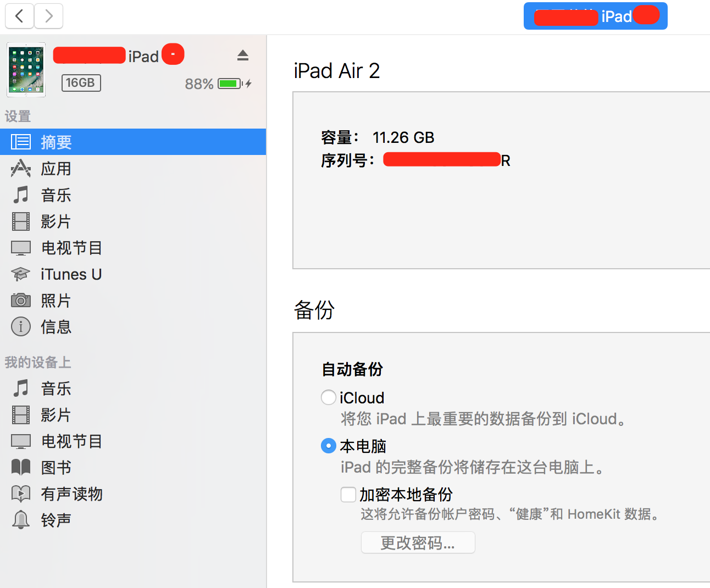Eject the iPad device
Screen dimensions: 710x588
click(x=243, y=56)
